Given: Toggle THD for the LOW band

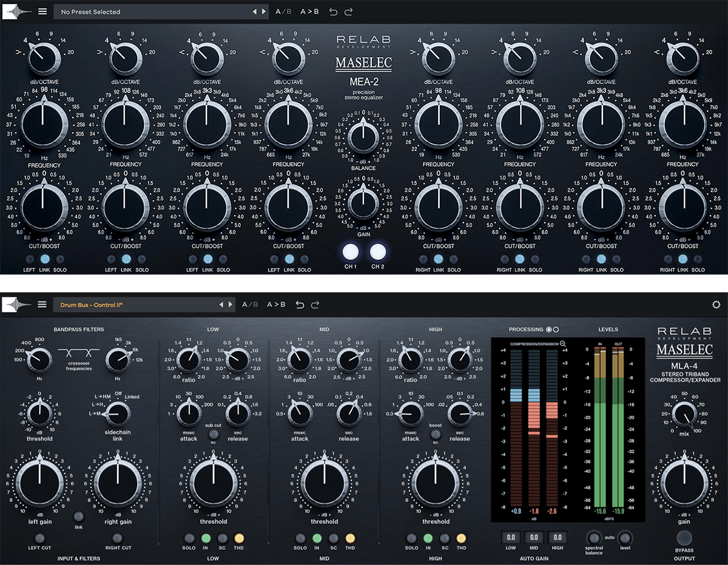Looking at the screenshot, I should tap(239, 538).
